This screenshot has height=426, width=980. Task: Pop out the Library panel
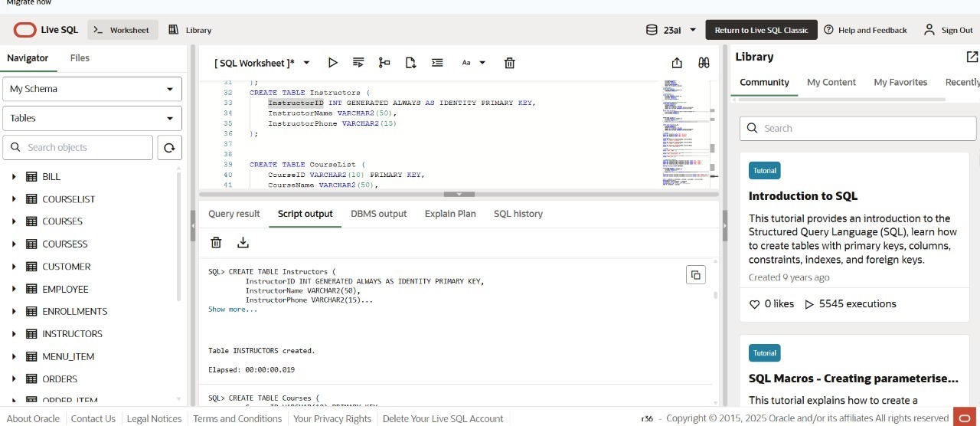point(972,57)
